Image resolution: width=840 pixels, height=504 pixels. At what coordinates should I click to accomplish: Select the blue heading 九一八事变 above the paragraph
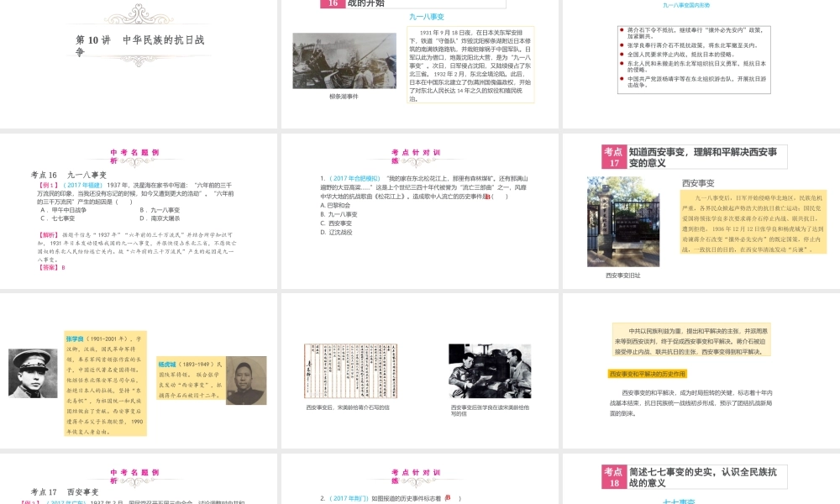click(x=427, y=17)
